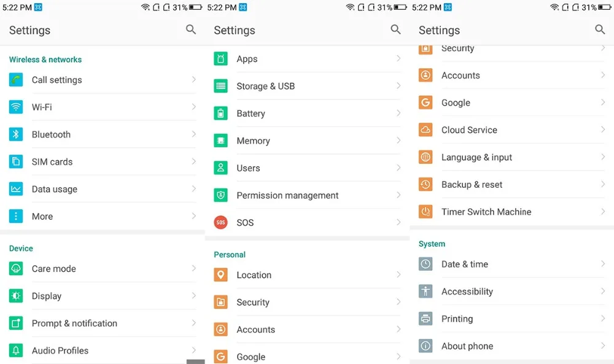Screen dimensions: 614x364
Task: Open Prompt & notification entry
Action: click(102, 323)
